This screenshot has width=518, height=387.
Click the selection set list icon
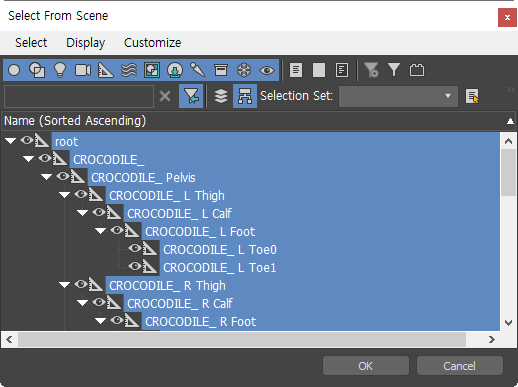tap(472, 96)
